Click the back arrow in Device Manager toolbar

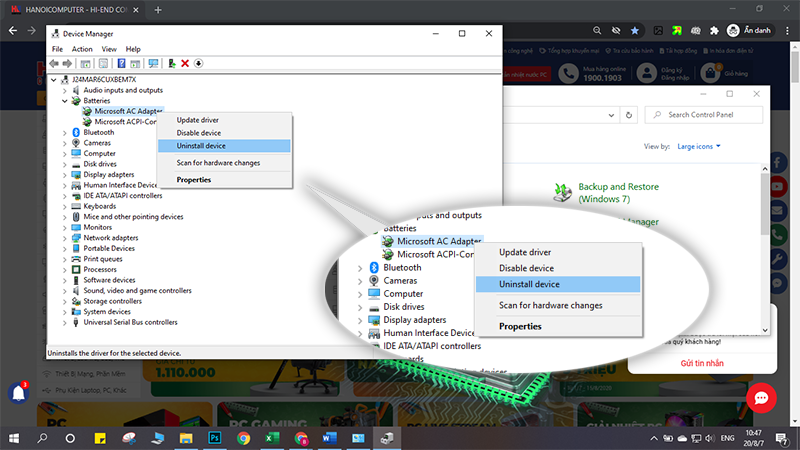click(54, 63)
